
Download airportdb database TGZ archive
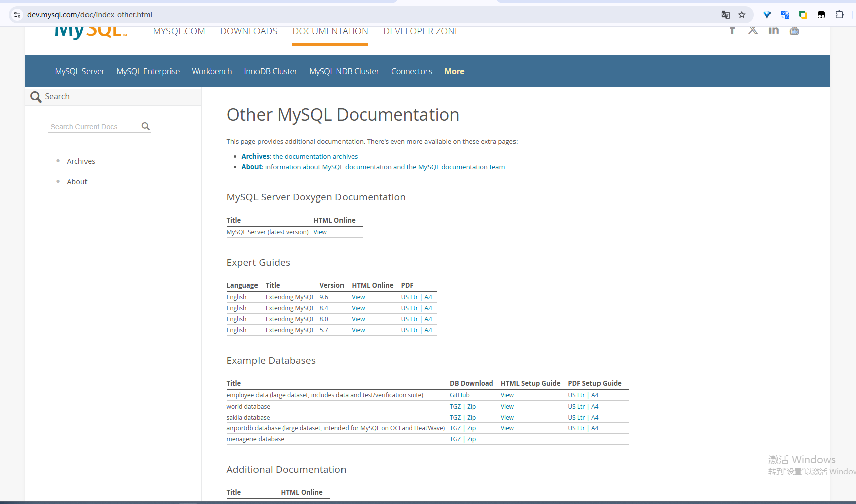point(455,428)
